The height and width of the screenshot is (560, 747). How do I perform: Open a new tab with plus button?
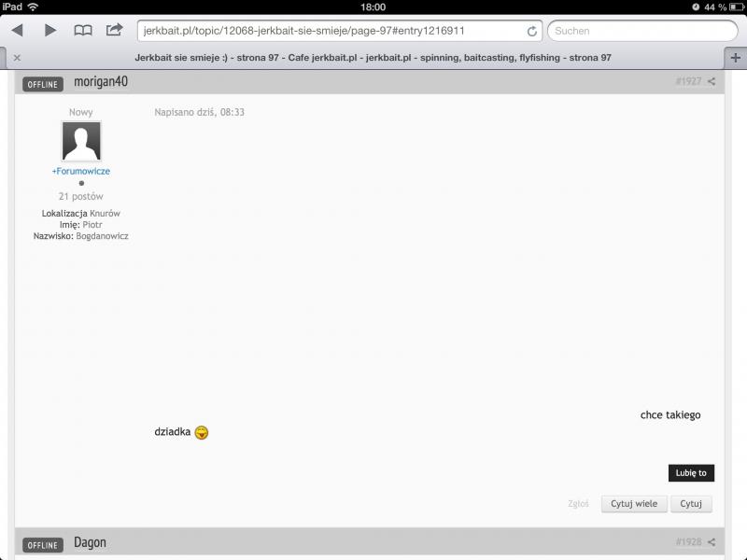click(736, 57)
